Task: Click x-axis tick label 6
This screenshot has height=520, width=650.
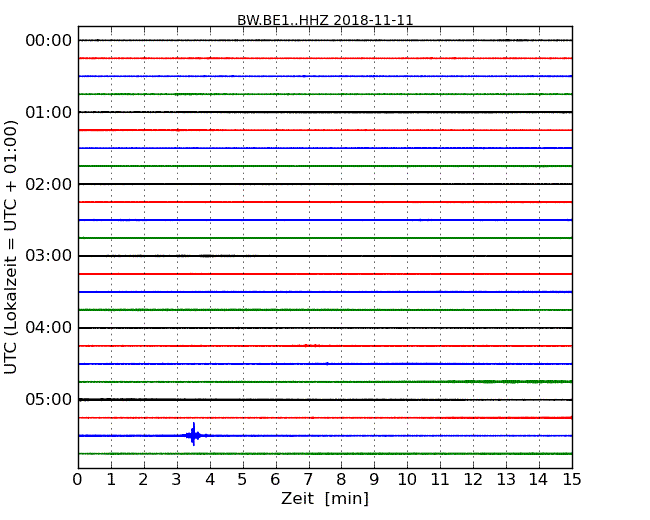Action: coord(275,480)
